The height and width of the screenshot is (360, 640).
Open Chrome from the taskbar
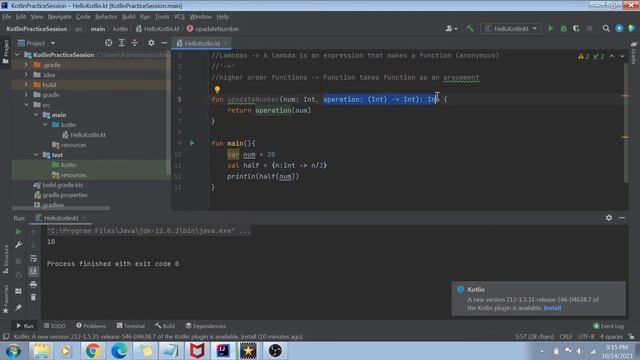coord(93,351)
